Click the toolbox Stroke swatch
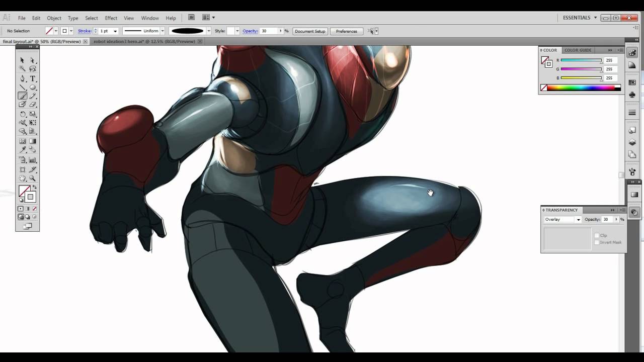 31,197
